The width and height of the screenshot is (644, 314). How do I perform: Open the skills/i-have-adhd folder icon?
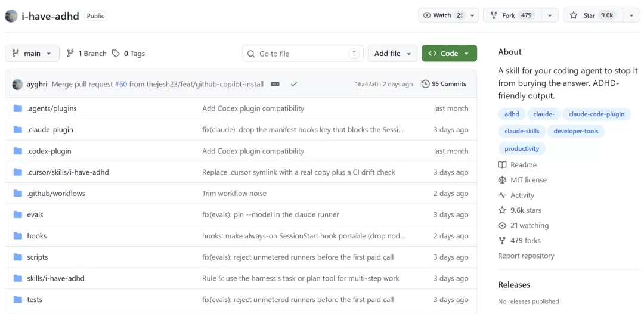18,278
